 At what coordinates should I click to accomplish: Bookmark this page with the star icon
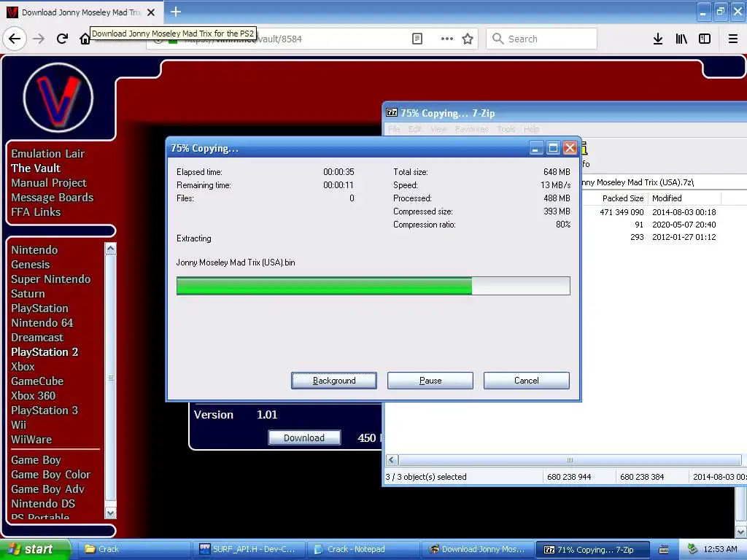click(468, 39)
